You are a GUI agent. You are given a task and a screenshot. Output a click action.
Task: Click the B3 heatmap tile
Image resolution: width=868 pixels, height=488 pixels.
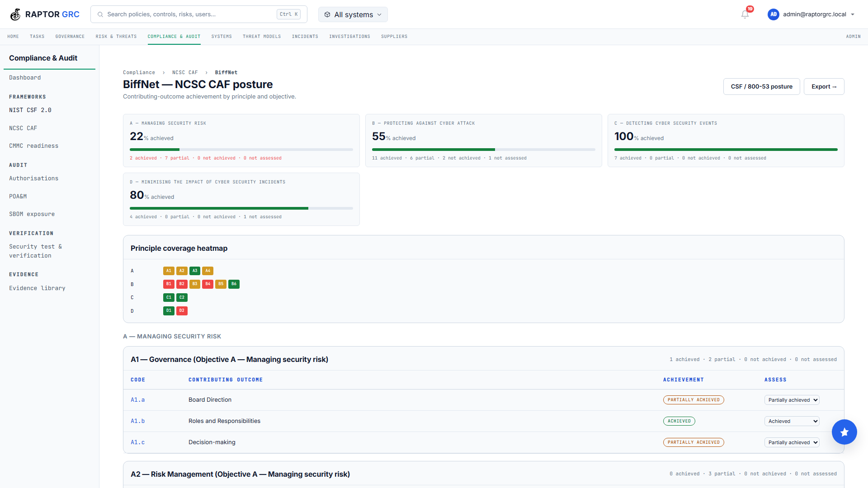click(195, 284)
